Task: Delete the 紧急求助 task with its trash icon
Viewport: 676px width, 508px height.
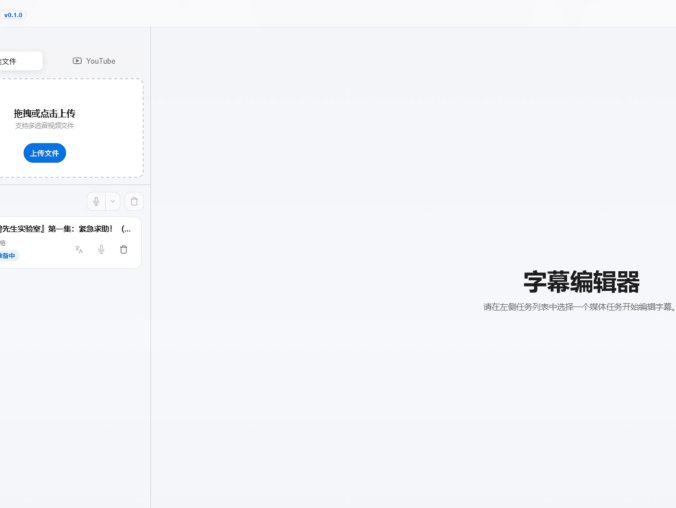Action: [x=124, y=249]
